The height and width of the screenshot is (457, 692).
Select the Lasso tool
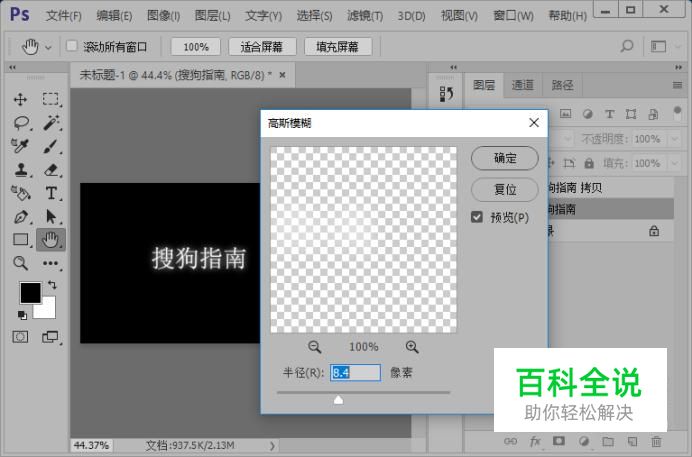[21, 123]
